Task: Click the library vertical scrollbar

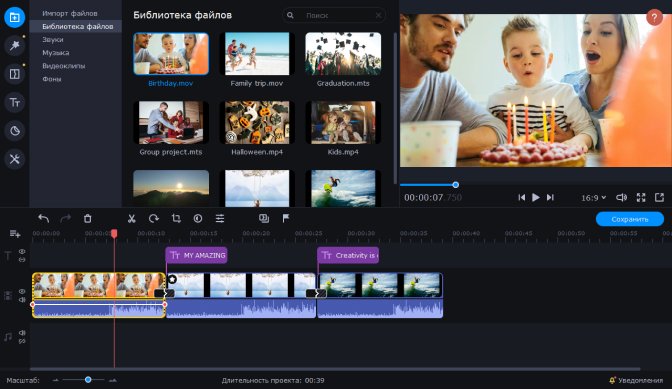Action: pyautogui.click(x=395, y=108)
